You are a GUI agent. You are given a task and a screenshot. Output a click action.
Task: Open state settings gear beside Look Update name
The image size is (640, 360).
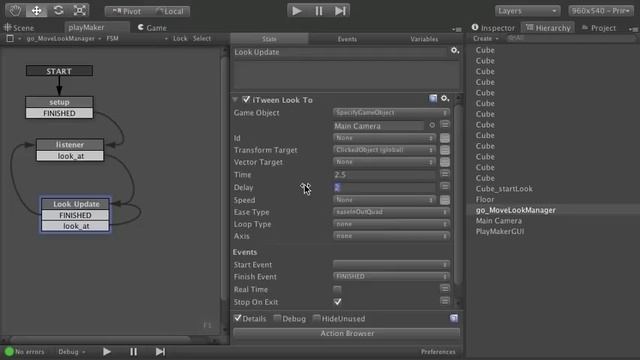455,51
